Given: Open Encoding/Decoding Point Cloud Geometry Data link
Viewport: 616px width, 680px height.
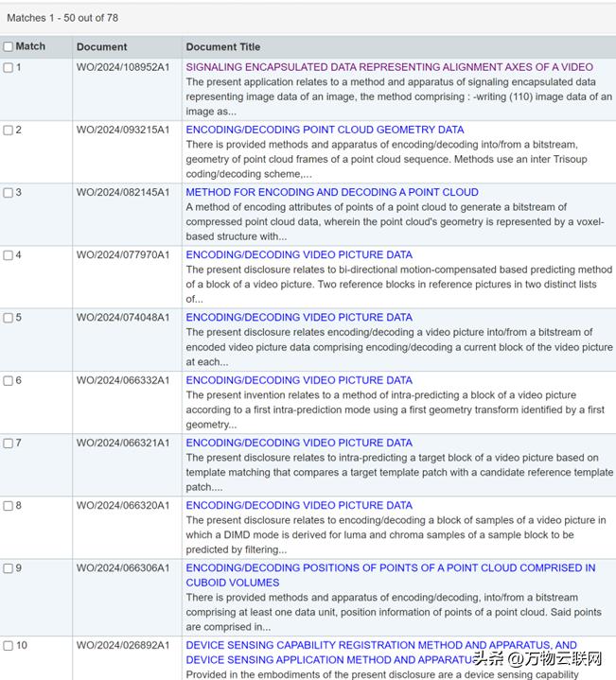Looking at the screenshot, I should tap(325, 130).
